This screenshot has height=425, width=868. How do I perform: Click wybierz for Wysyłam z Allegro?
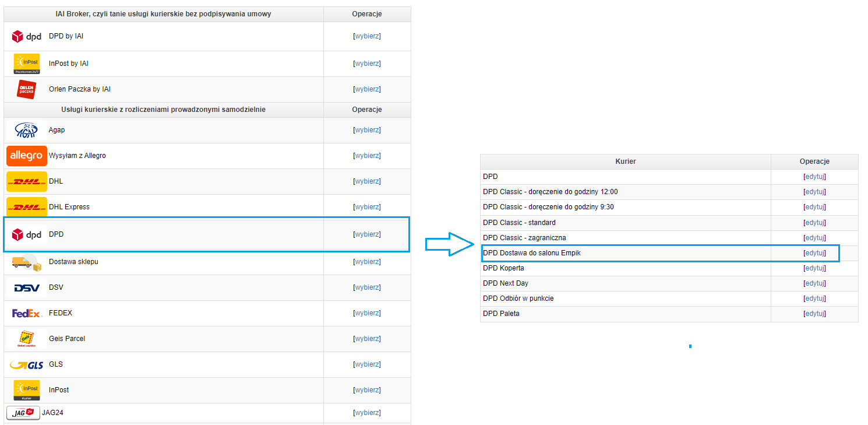367,156
